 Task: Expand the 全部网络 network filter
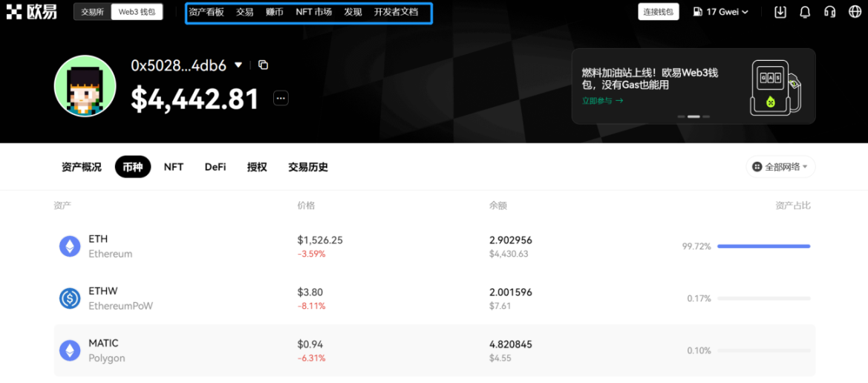780,166
